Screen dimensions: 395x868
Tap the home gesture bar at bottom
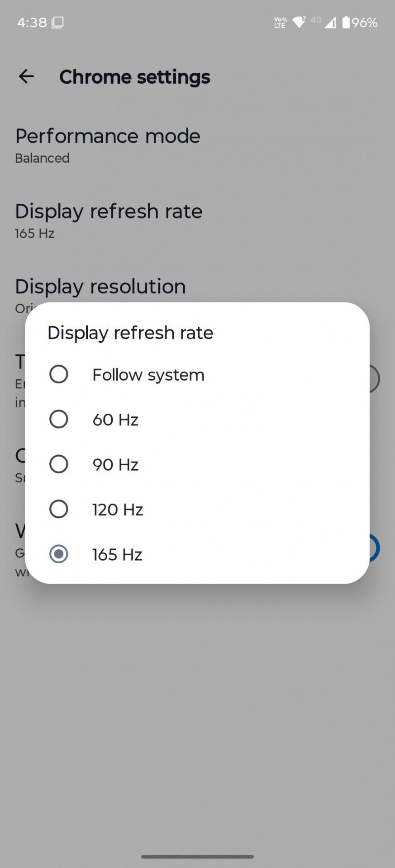(197, 856)
